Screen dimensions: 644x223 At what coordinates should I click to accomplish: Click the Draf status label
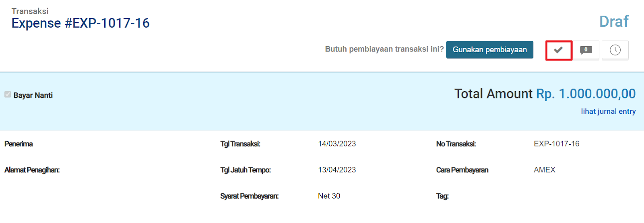coord(614,21)
